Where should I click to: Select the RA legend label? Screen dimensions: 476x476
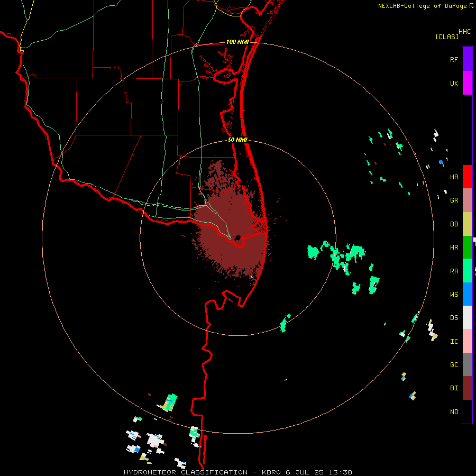[454, 271]
